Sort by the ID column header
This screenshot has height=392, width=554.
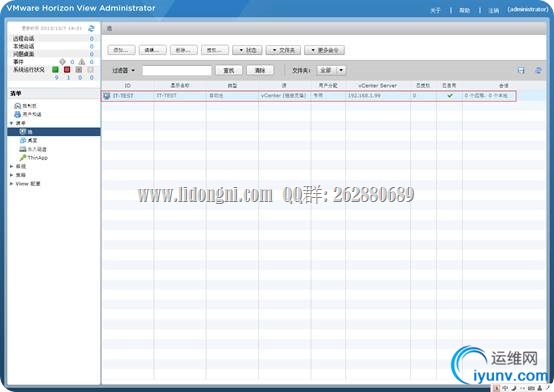[128, 86]
